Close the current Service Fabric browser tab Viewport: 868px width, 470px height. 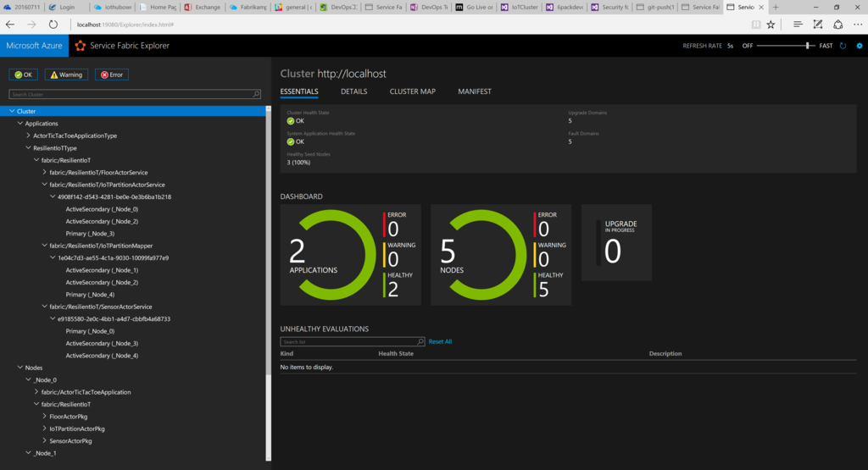(761, 7)
